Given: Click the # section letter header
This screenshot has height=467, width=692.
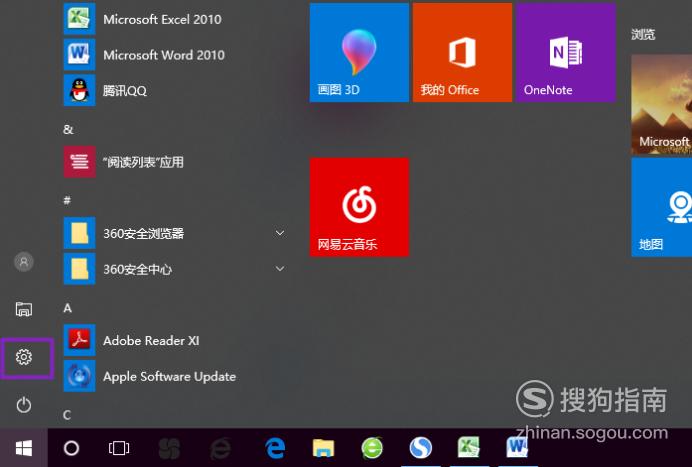Looking at the screenshot, I should click(67, 200).
